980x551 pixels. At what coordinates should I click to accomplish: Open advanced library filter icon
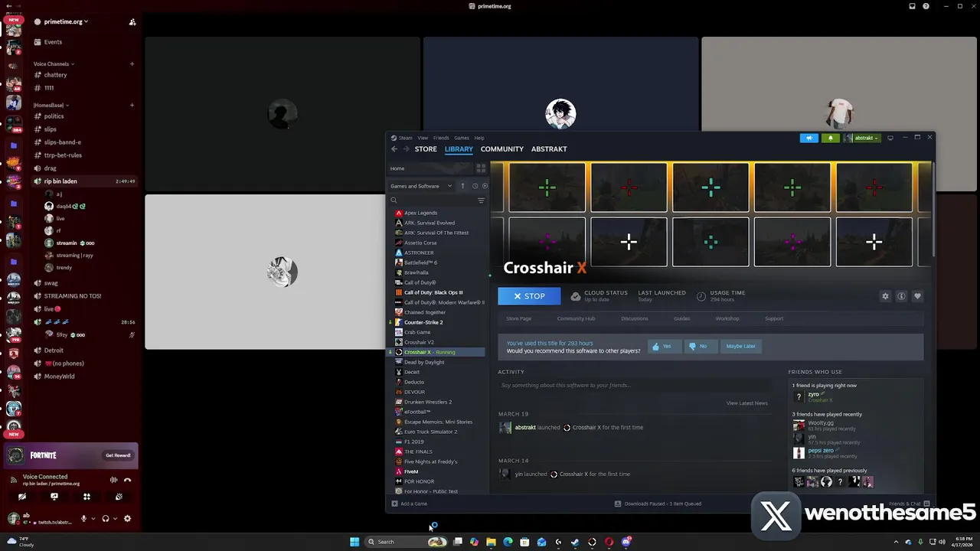481,201
